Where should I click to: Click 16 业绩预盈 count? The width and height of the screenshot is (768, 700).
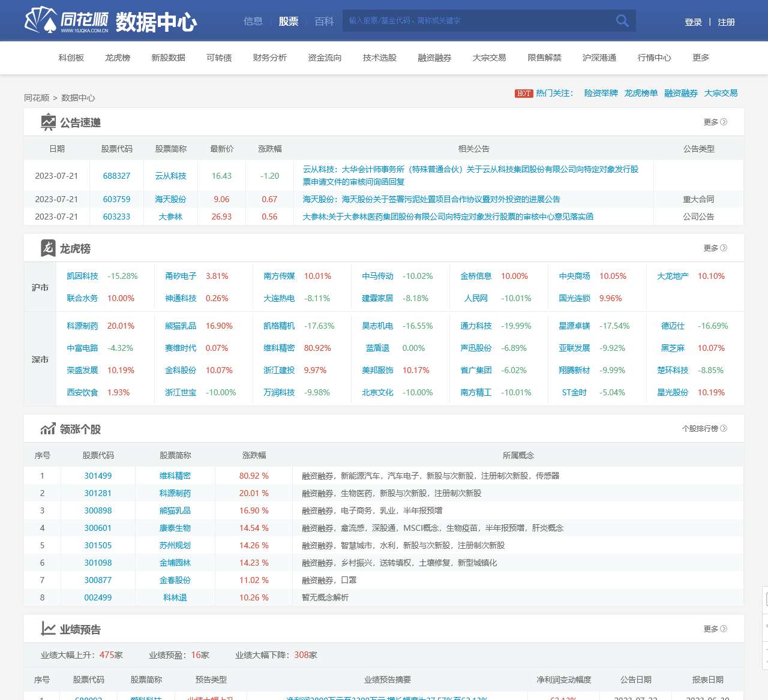196,655
